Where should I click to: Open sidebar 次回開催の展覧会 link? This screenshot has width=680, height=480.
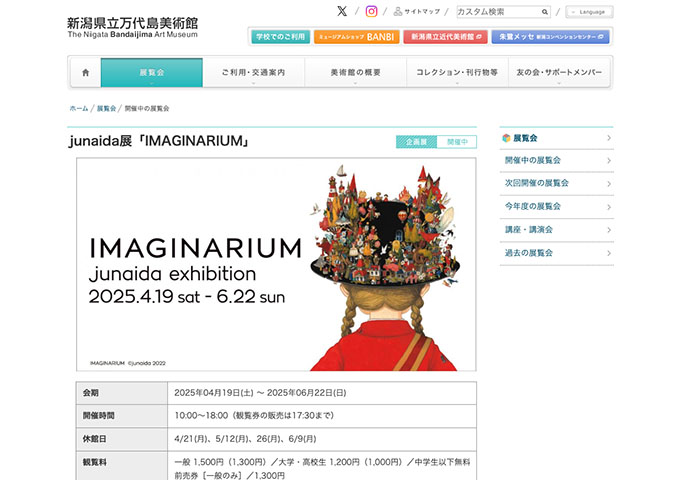click(x=536, y=183)
